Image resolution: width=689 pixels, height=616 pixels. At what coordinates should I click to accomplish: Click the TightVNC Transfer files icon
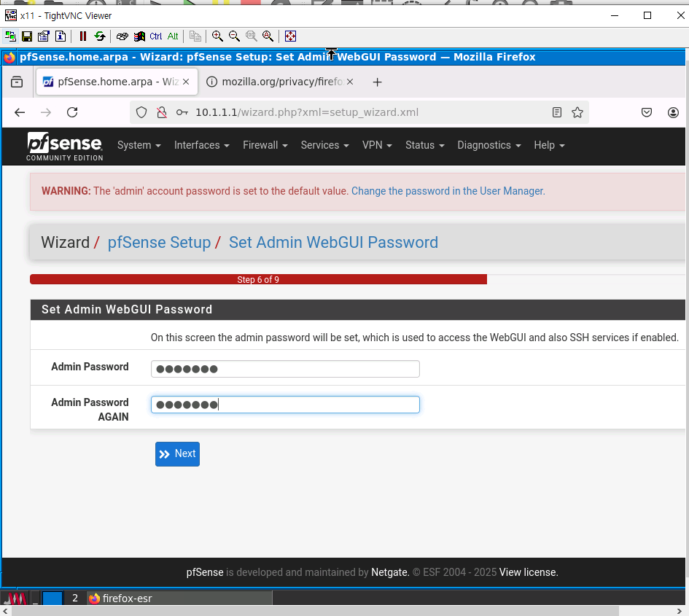point(195,36)
